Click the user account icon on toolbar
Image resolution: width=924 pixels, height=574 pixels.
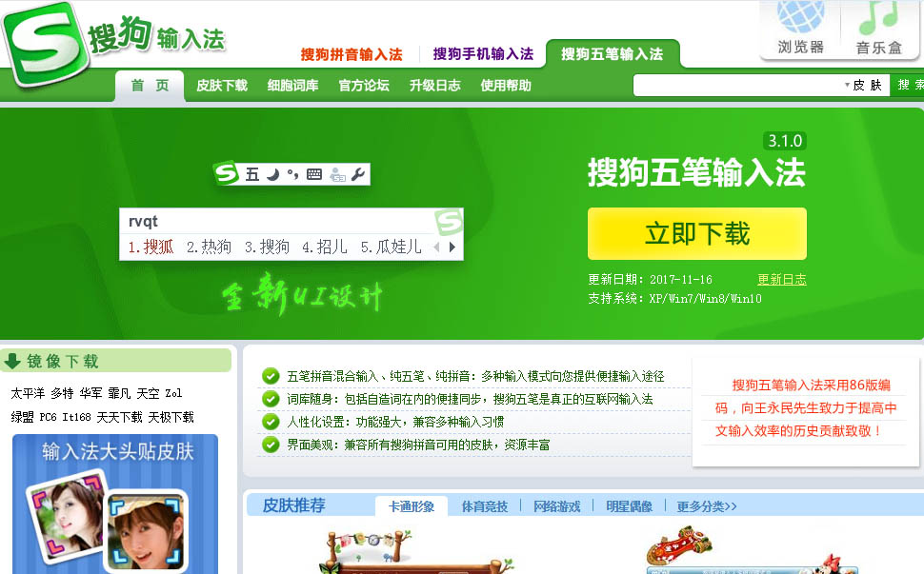337,174
